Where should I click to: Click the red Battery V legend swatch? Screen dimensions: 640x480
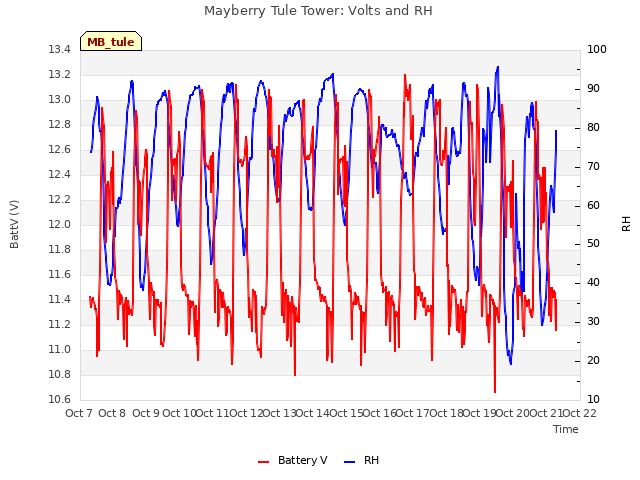point(264,462)
